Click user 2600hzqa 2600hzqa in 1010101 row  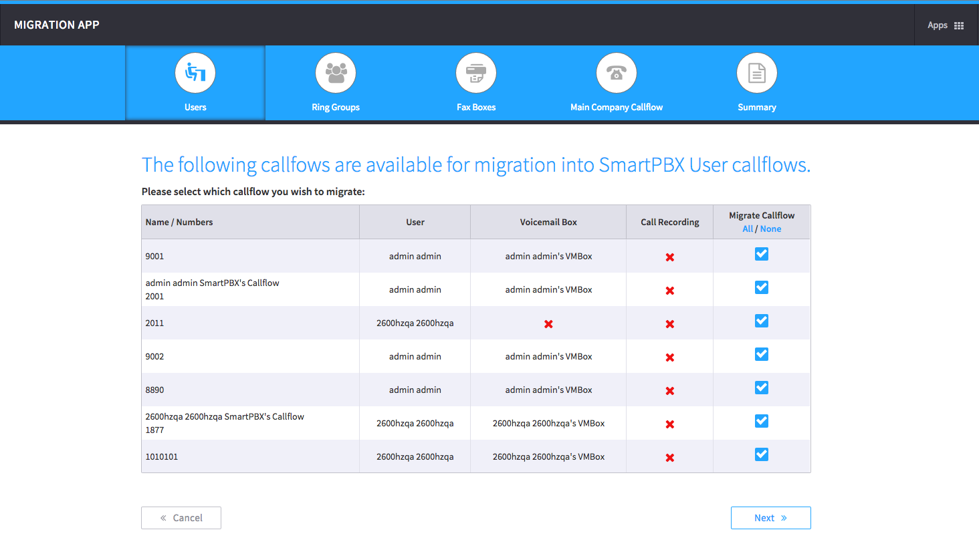[415, 456]
